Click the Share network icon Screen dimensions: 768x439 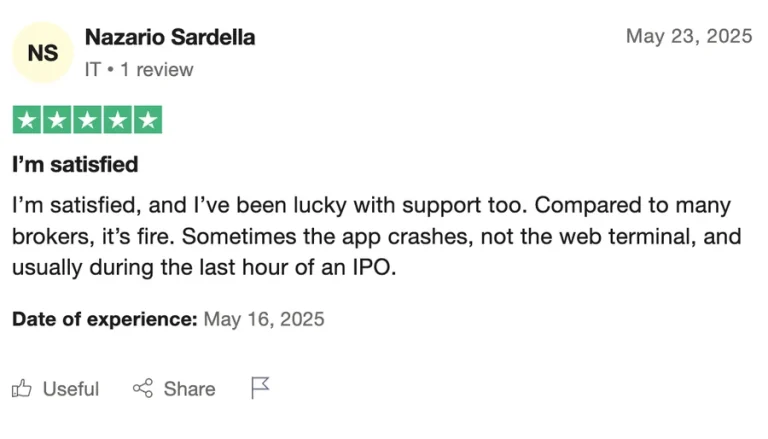coord(143,388)
